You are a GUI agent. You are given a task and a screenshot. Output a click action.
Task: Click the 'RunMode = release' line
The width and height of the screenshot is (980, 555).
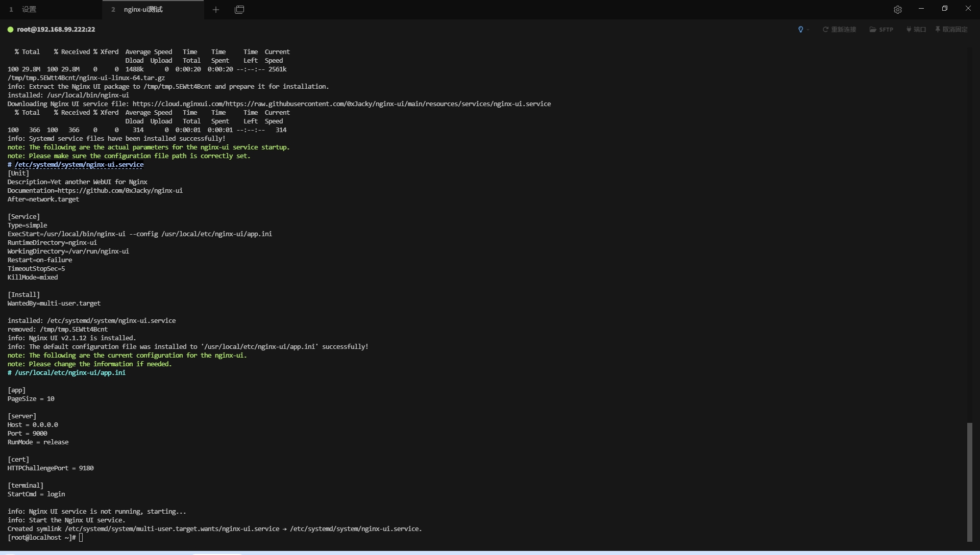(x=38, y=442)
